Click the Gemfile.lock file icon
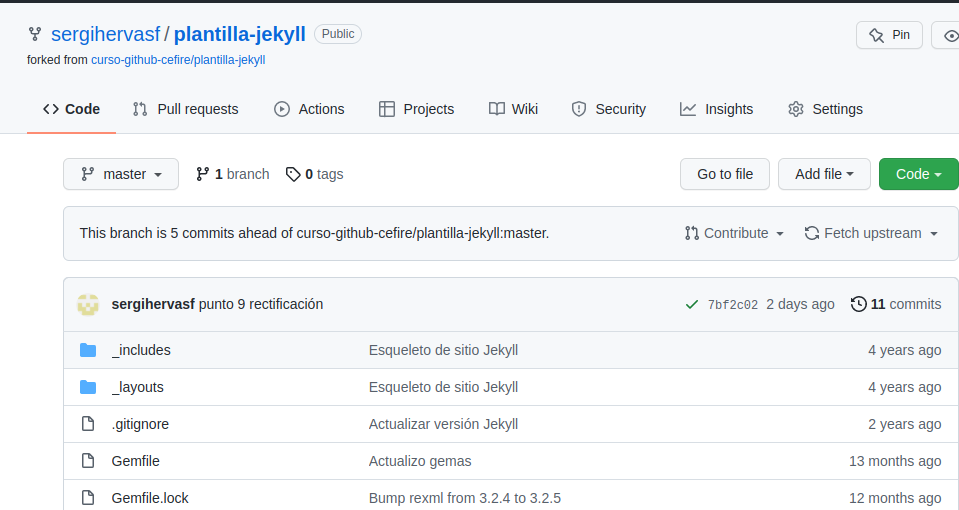 click(x=88, y=498)
